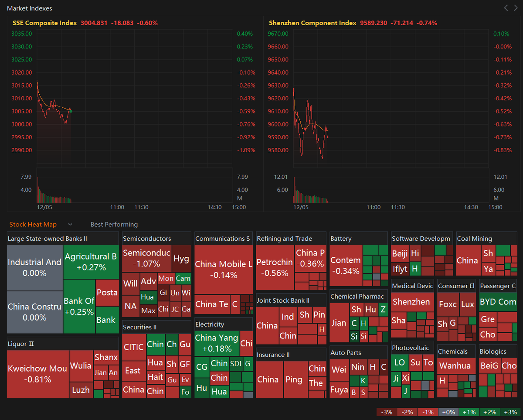Select the Posta bank tile

click(x=107, y=293)
